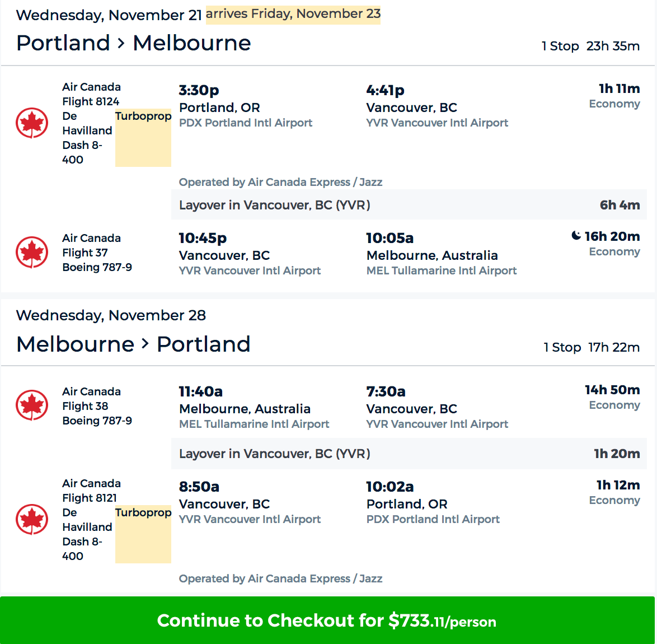Click the Melbourne to Portland trip heading

coord(134,344)
